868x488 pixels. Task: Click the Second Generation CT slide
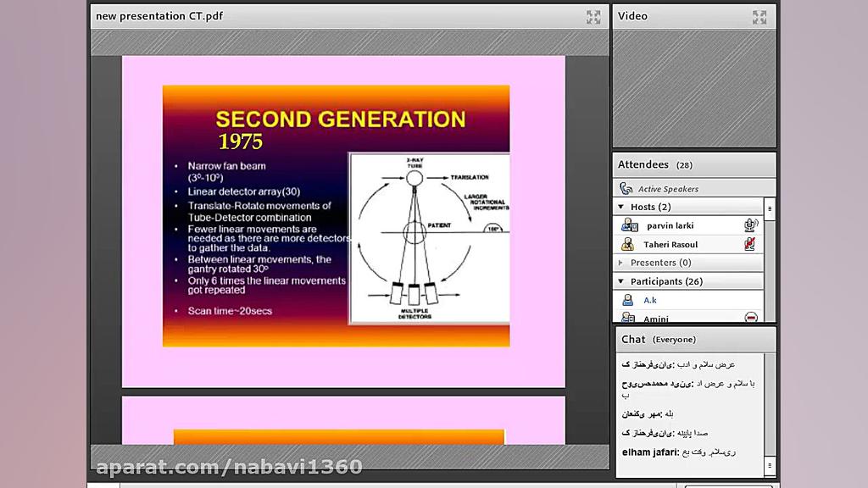point(336,216)
